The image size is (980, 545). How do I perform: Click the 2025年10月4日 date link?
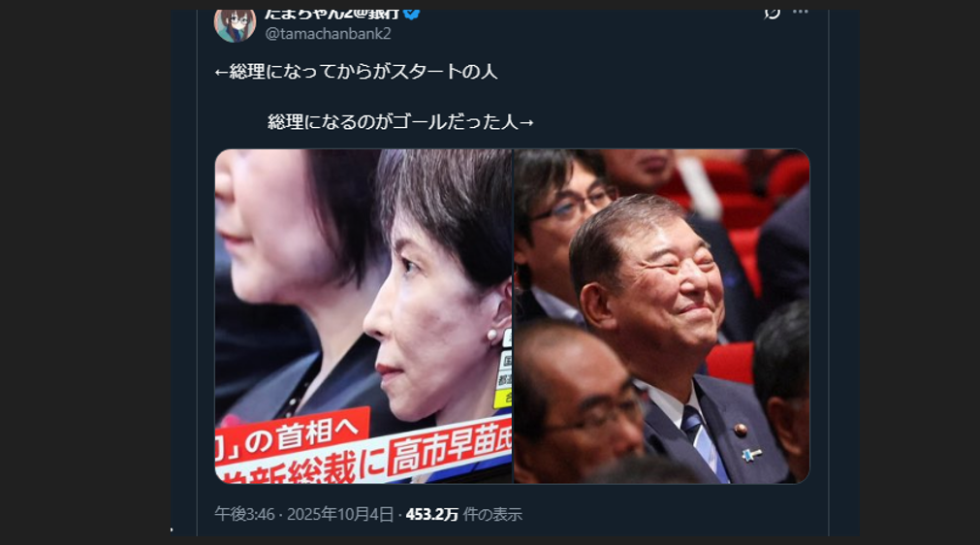pyautogui.click(x=340, y=514)
